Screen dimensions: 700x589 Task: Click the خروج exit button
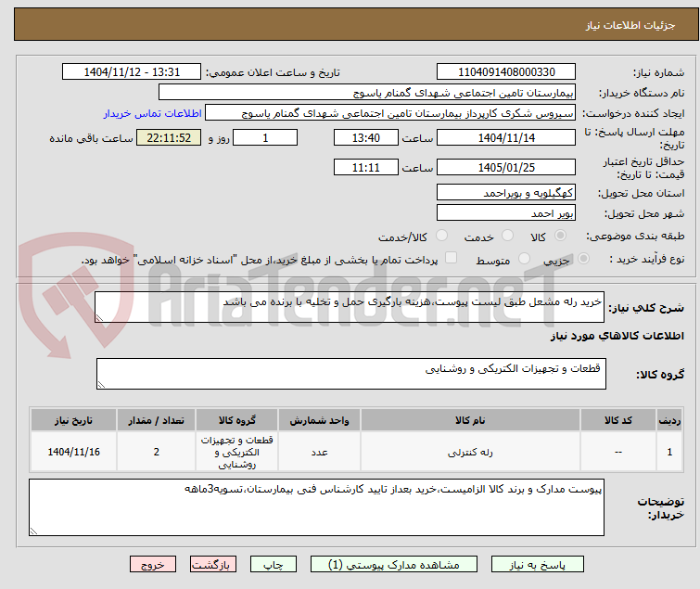tap(153, 564)
